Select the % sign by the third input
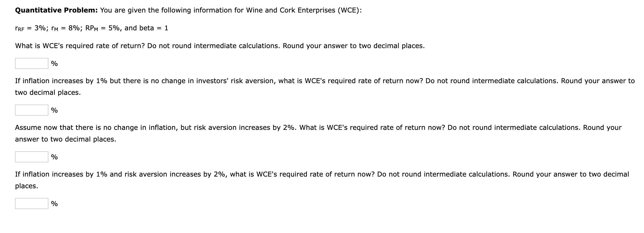The height and width of the screenshot is (233, 644). pyautogui.click(x=54, y=157)
